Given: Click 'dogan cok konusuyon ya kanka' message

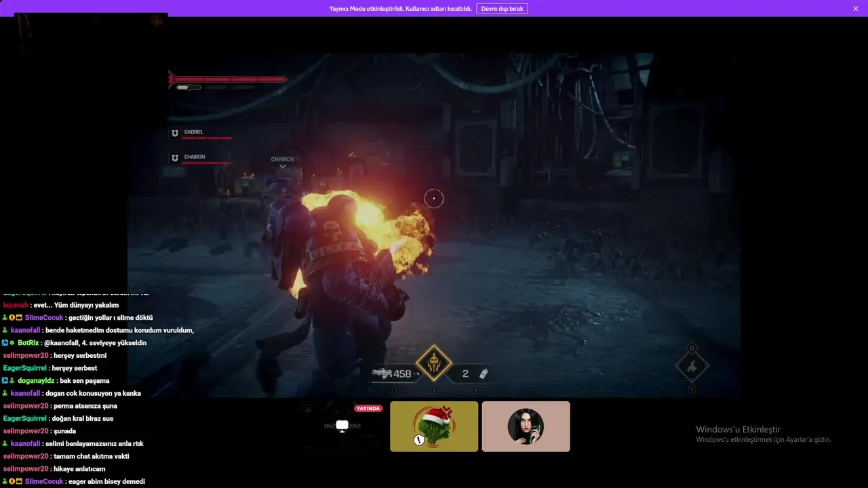Looking at the screenshot, I should [94, 393].
